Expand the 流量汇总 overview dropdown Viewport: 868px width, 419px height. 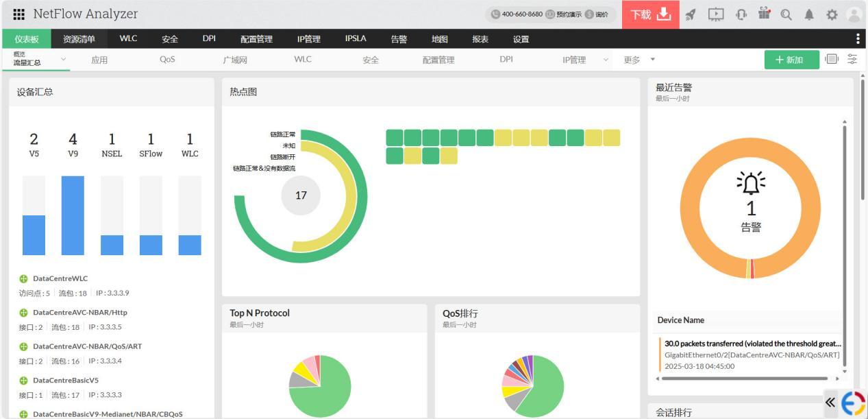(x=64, y=60)
